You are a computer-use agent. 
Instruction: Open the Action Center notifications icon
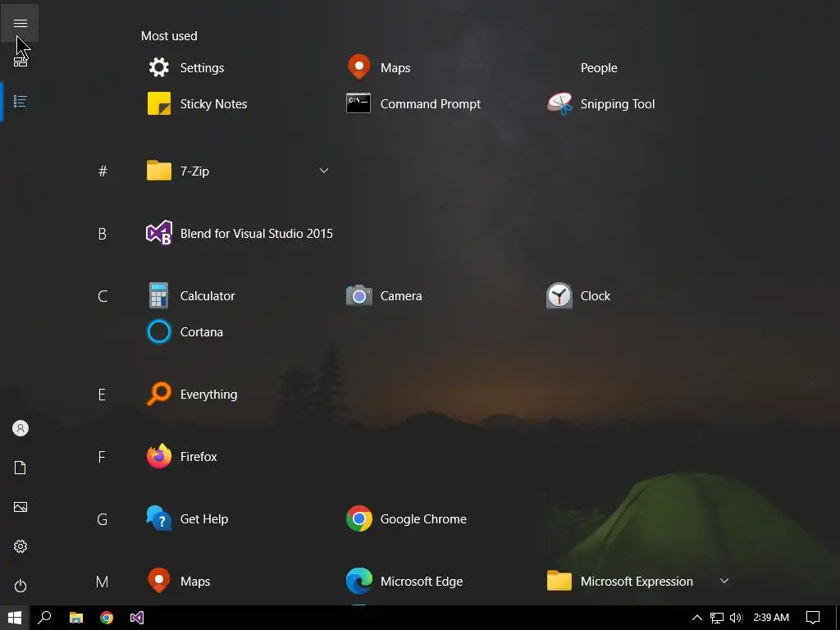point(813,618)
